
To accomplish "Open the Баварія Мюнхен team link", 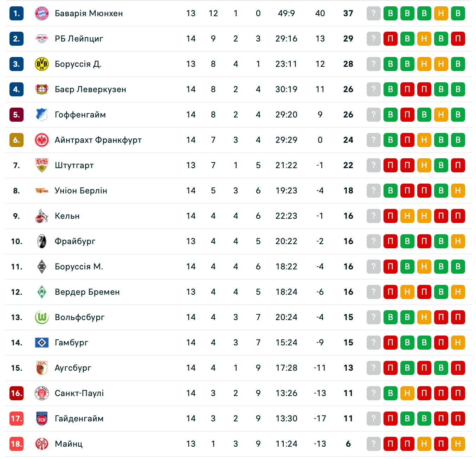I will 89,13.
